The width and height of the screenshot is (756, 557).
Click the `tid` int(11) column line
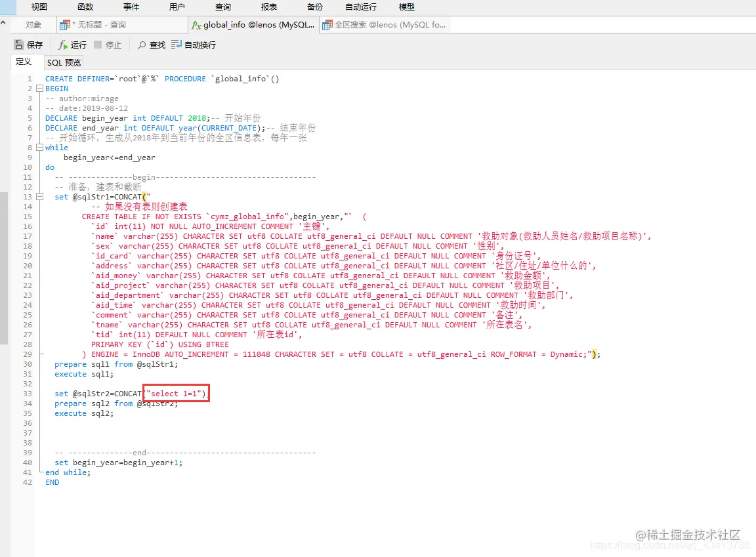(x=197, y=335)
